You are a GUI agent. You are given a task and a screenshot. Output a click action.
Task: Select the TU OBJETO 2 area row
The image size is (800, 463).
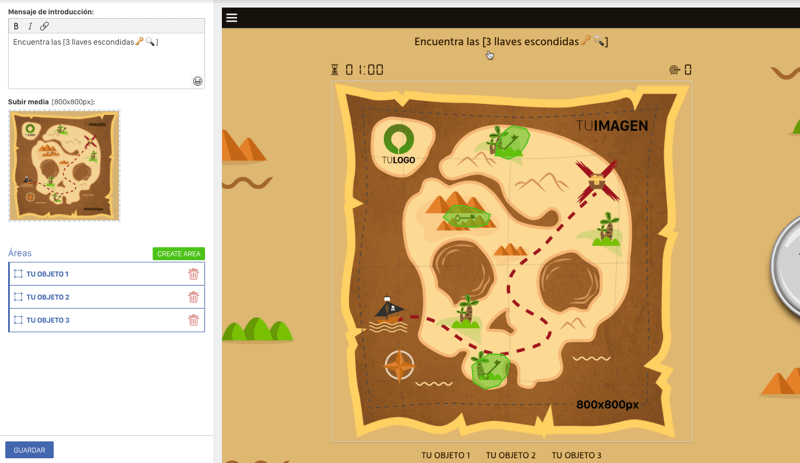coord(107,297)
